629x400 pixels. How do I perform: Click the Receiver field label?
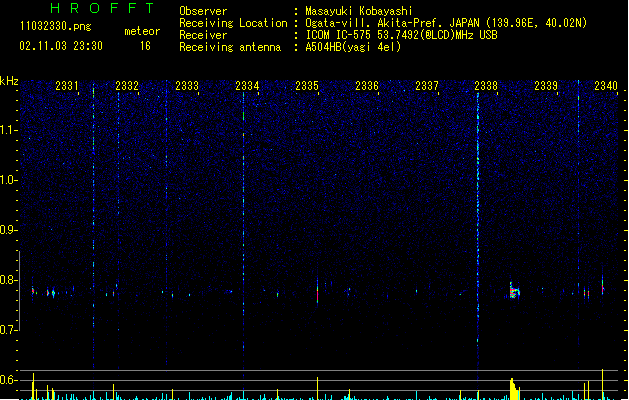(203, 35)
